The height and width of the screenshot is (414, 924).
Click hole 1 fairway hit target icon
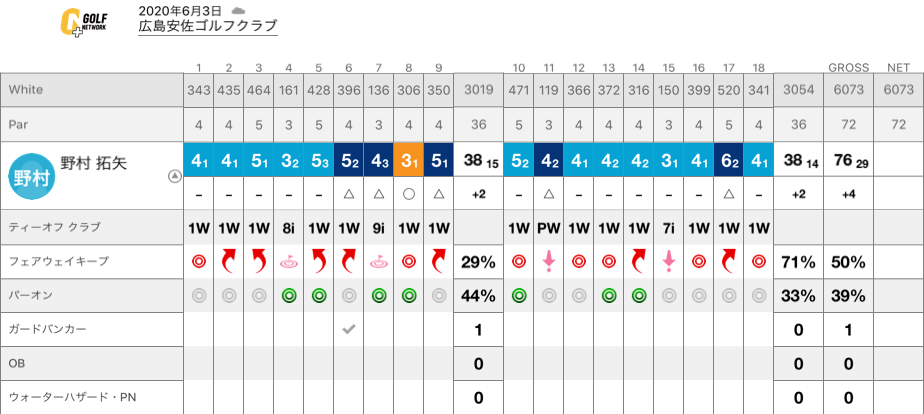tap(199, 262)
